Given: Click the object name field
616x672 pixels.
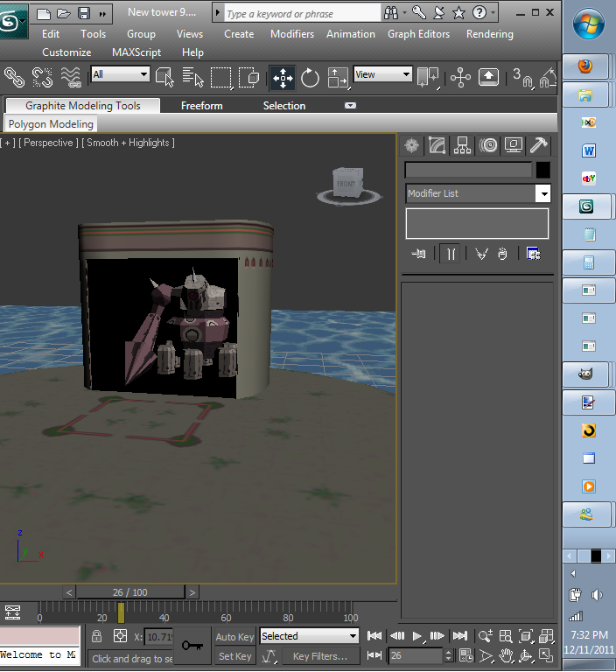Looking at the screenshot, I should click(x=468, y=170).
